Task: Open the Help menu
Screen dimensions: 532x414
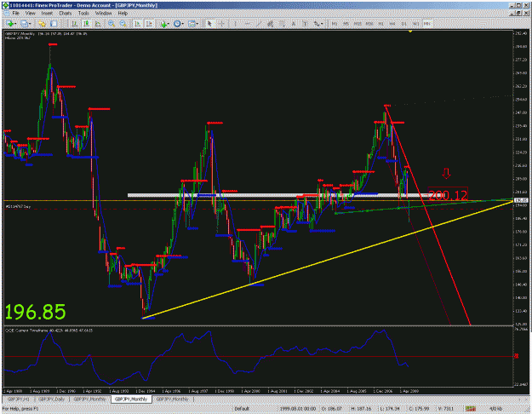Action: pos(123,14)
